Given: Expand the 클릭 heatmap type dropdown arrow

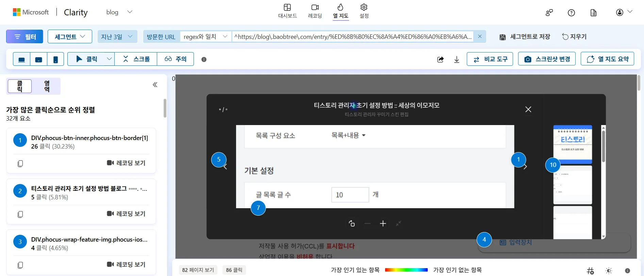Looking at the screenshot, I should tap(109, 59).
